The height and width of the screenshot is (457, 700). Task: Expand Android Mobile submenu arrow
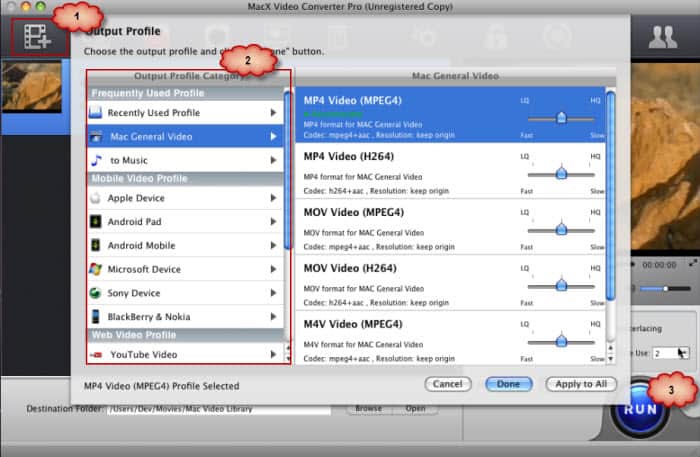(273, 245)
